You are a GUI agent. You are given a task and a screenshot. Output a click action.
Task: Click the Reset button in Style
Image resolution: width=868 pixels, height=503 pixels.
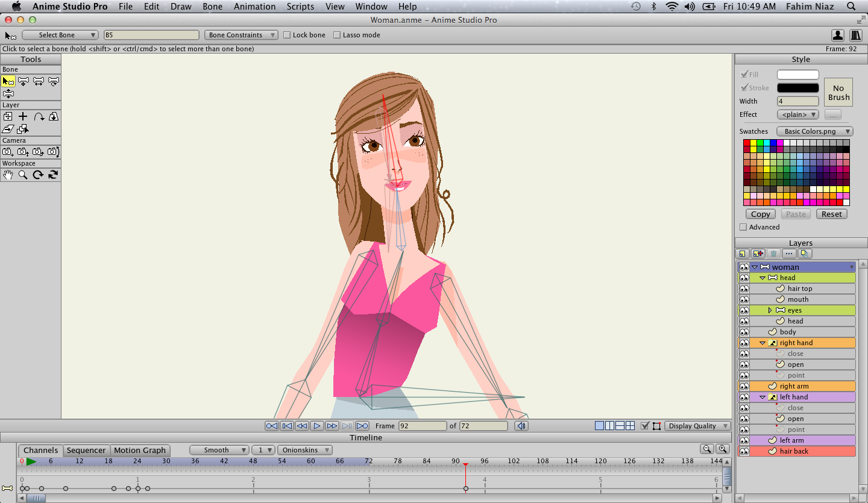coord(831,214)
